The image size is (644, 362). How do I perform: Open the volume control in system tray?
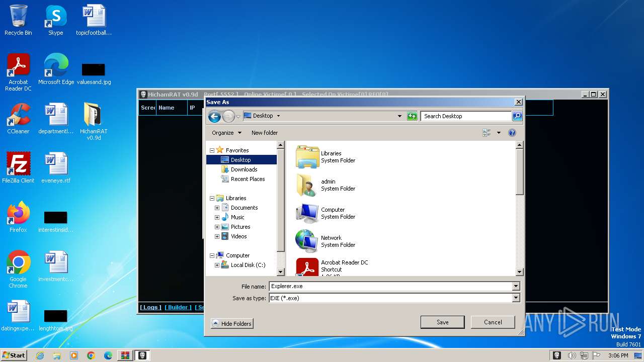[571, 355]
